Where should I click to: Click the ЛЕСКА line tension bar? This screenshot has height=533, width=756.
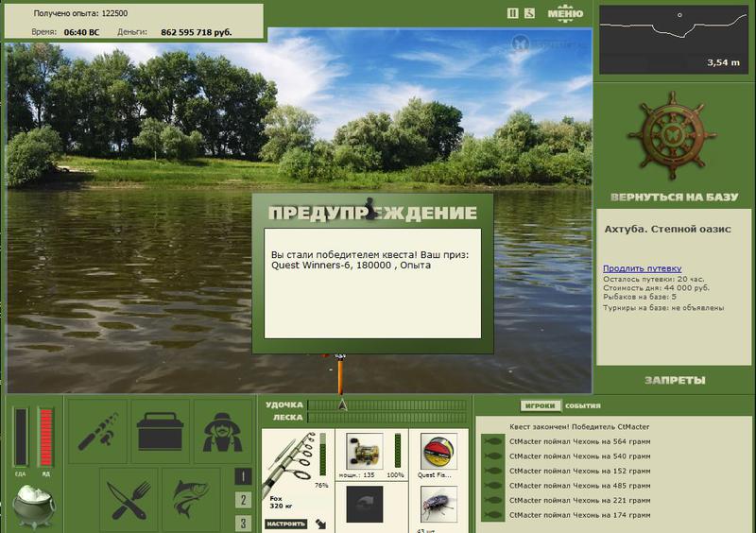pos(387,418)
